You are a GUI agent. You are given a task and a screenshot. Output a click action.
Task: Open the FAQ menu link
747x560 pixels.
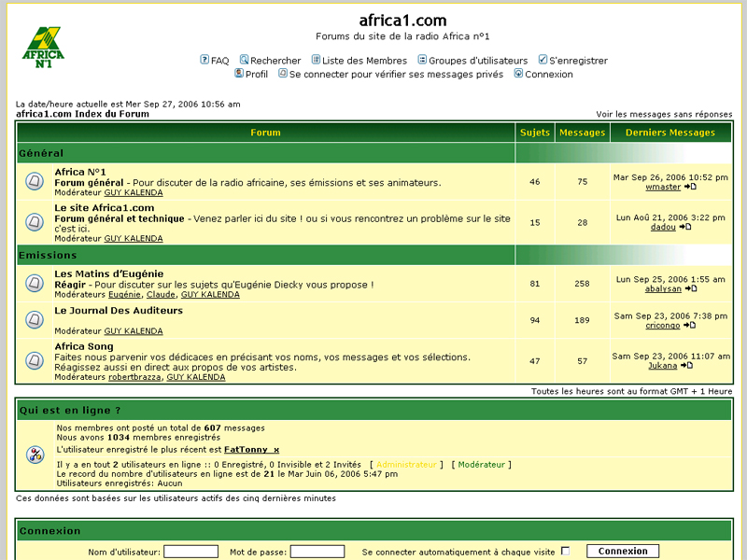(x=219, y=61)
